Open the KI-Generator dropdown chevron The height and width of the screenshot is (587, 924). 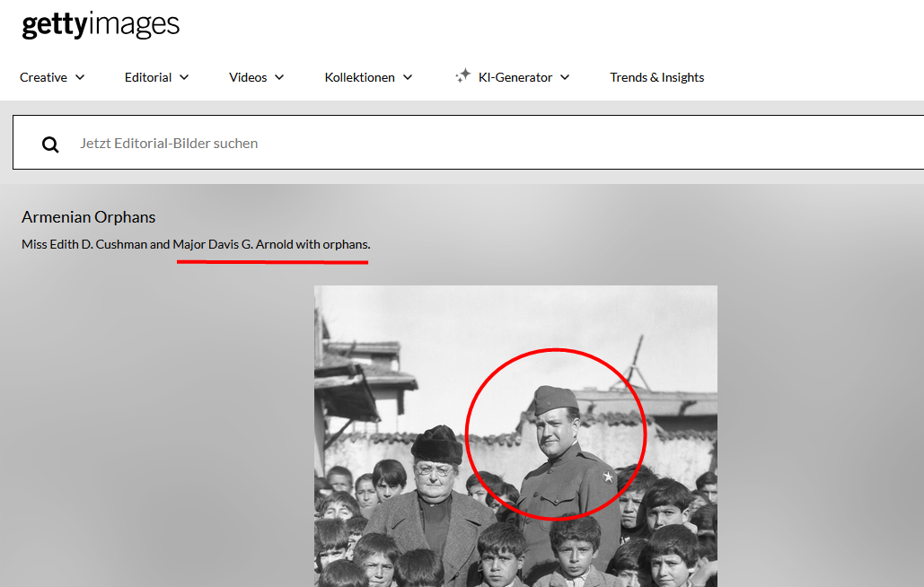coord(565,77)
